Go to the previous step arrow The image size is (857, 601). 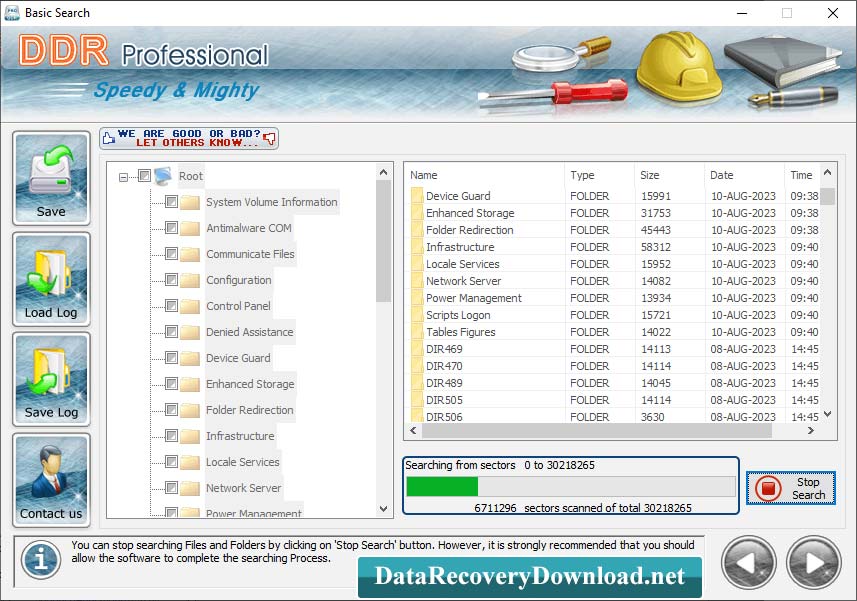[x=749, y=563]
